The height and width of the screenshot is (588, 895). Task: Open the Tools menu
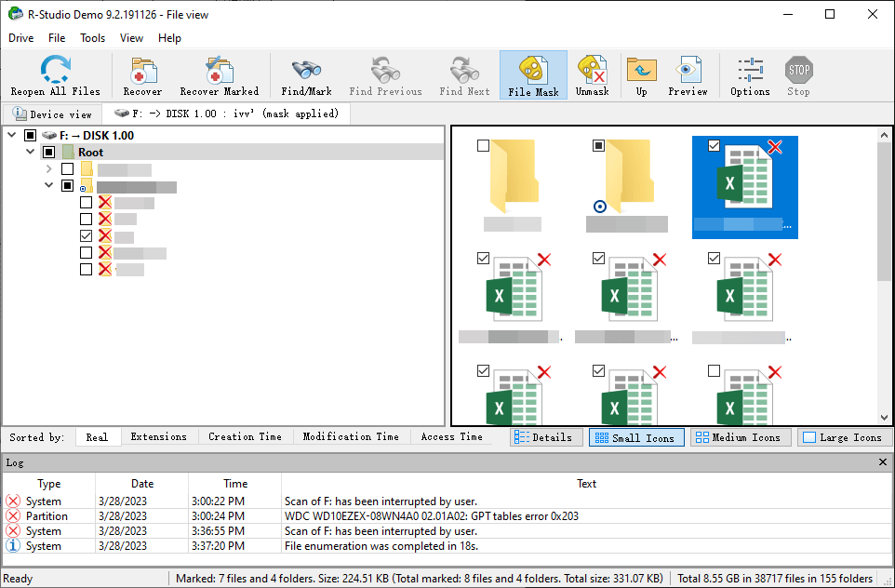tap(92, 38)
